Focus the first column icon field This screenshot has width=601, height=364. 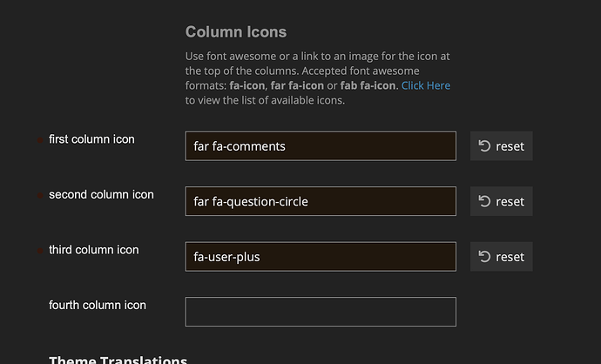[x=321, y=146]
